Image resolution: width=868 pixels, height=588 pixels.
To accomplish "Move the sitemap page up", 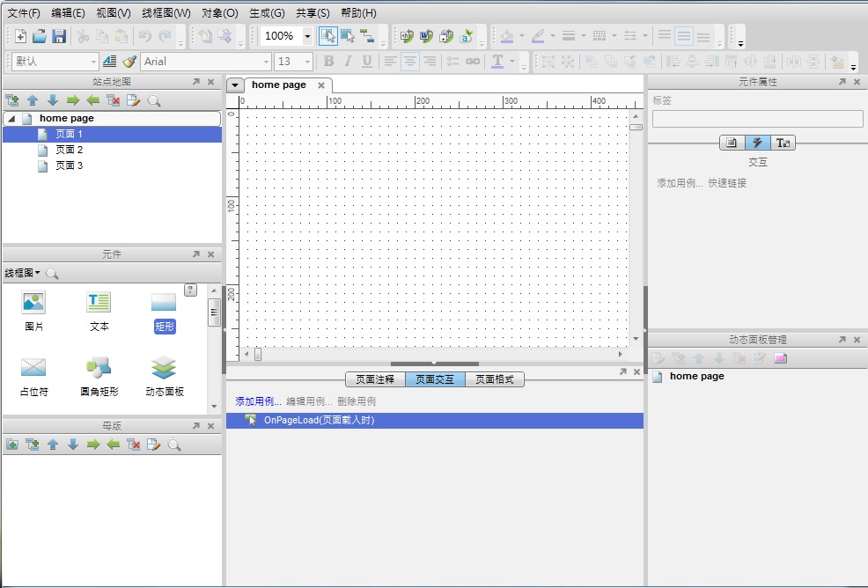I will coord(33,100).
